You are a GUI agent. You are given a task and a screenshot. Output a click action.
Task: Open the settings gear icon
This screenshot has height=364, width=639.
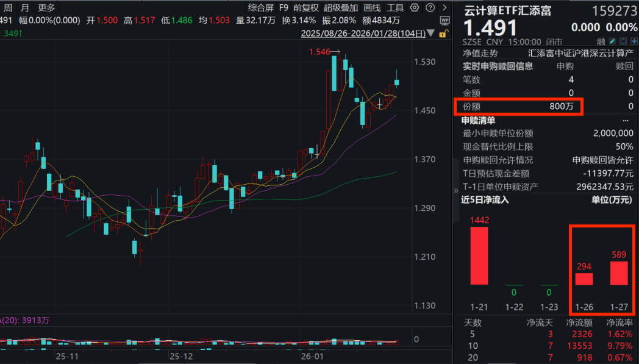tap(415, 9)
